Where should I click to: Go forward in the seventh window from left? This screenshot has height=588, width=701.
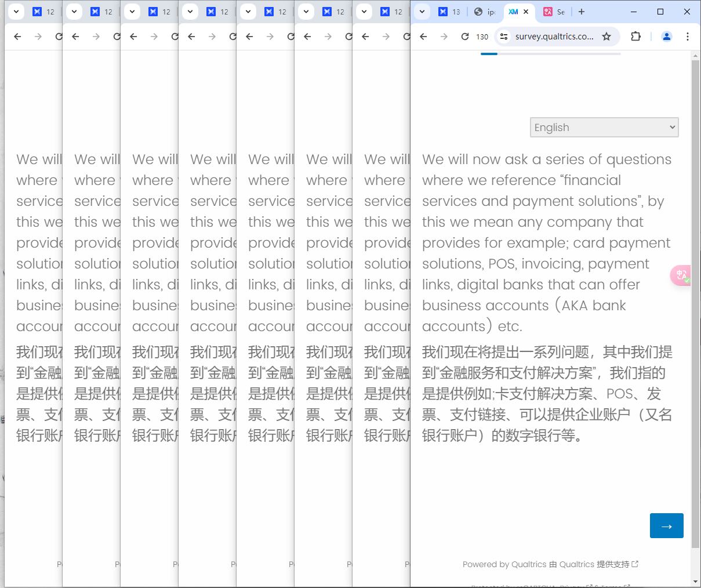coord(386,37)
